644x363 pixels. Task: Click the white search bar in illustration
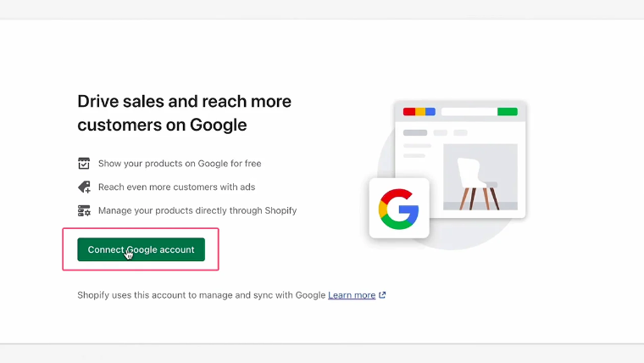click(x=468, y=111)
